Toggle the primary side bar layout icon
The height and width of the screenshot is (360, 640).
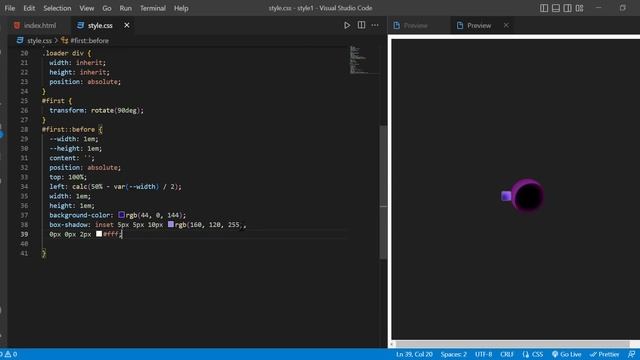(544, 8)
